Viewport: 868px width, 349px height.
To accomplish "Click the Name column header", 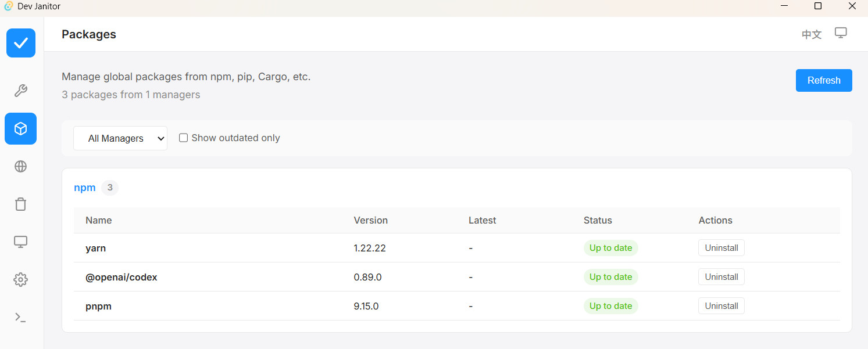I will 99,221.
